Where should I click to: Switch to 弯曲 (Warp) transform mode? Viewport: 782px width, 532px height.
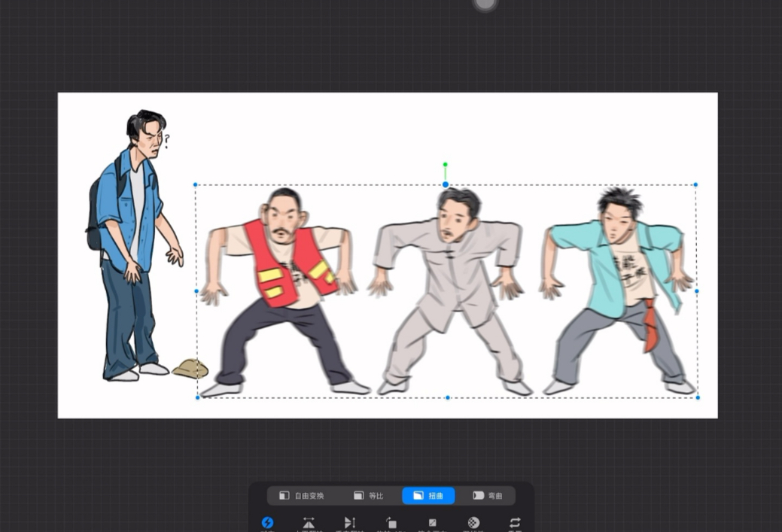tap(487, 496)
